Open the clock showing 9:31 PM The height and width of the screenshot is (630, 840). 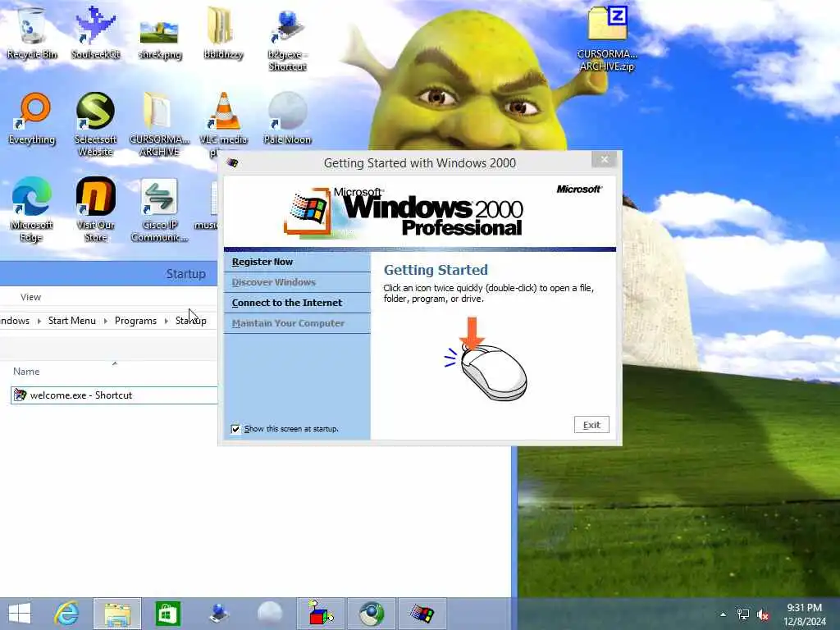[804, 614]
